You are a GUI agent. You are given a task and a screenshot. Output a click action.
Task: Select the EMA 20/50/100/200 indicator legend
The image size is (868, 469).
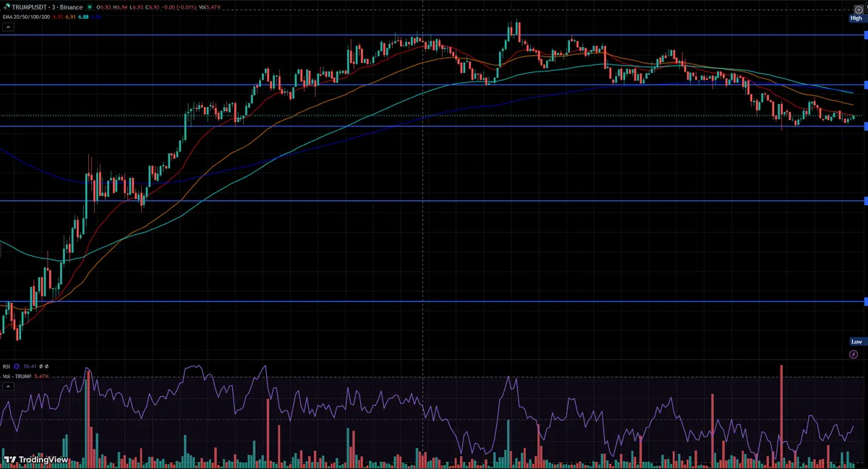pyautogui.click(x=26, y=17)
